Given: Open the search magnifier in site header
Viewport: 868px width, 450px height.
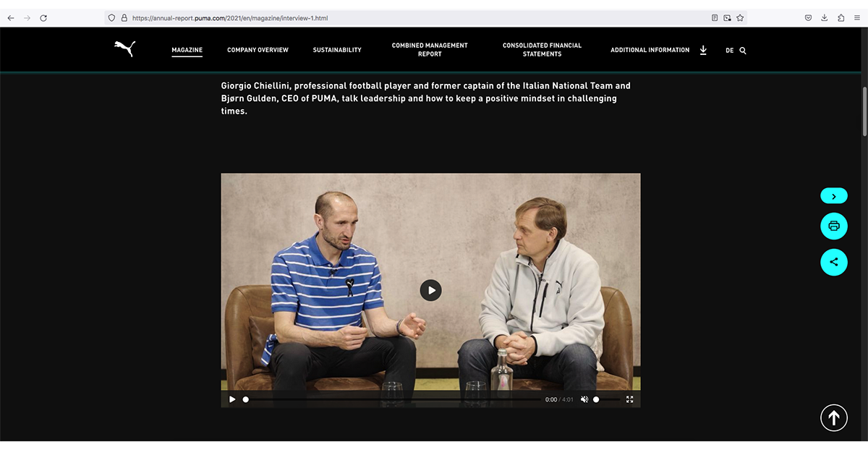Looking at the screenshot, I should click(743, 51).
